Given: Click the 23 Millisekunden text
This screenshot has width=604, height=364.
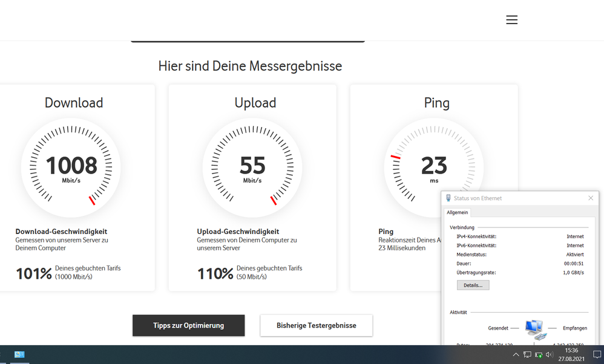Looking at the screenshot, I should point(402,248).
